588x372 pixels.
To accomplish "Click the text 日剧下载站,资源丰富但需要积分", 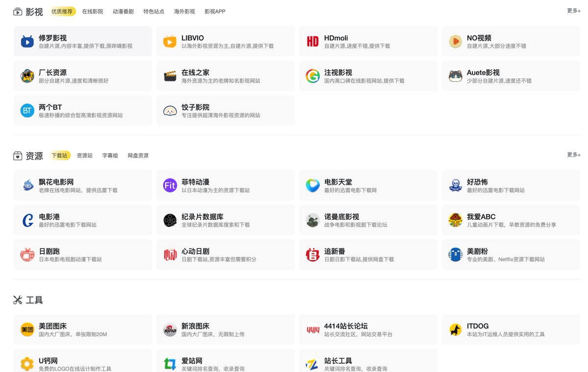I will [x=219, y=259].
